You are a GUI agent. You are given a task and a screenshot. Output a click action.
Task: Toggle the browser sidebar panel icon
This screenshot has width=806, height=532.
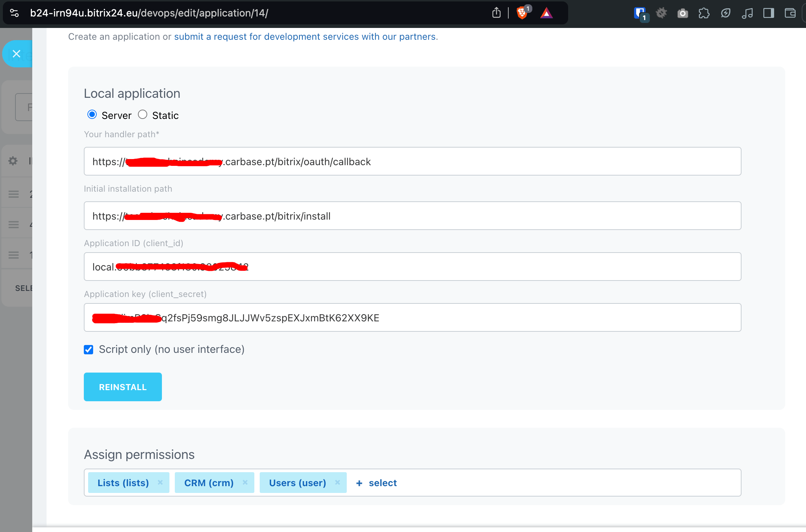[768, 13]
